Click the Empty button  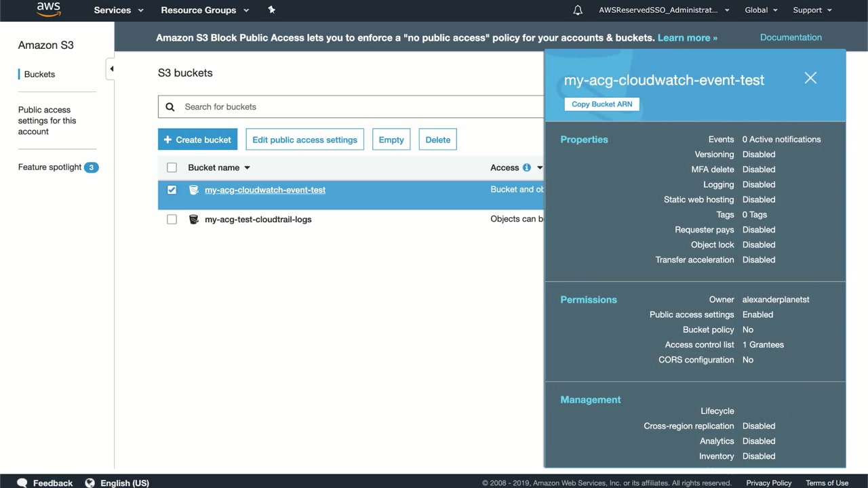click(391, 140)
